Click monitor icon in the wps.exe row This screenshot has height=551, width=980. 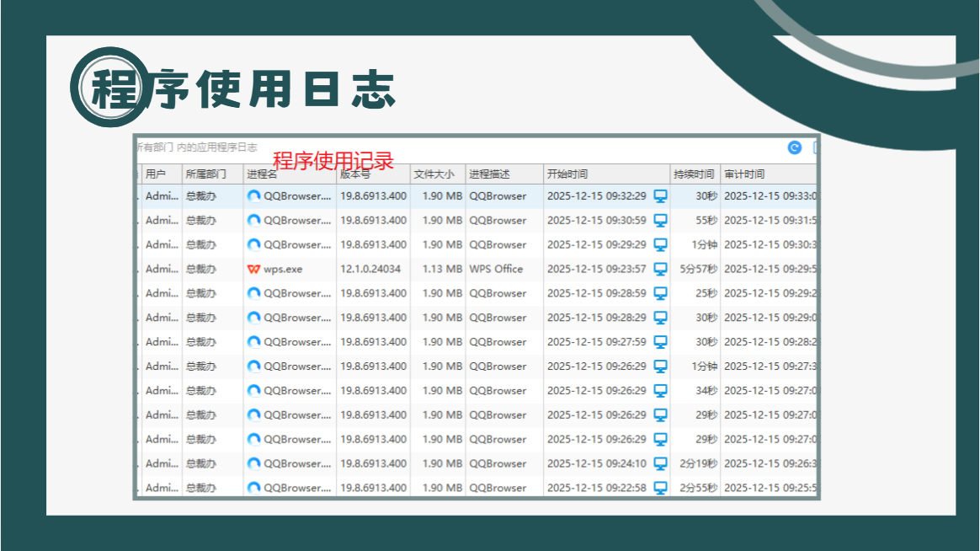pyautogui.click(x=660, y=269)
